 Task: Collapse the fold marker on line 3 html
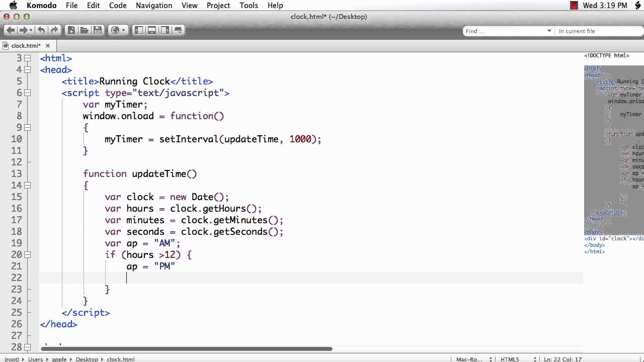click(x=27, y=58)
